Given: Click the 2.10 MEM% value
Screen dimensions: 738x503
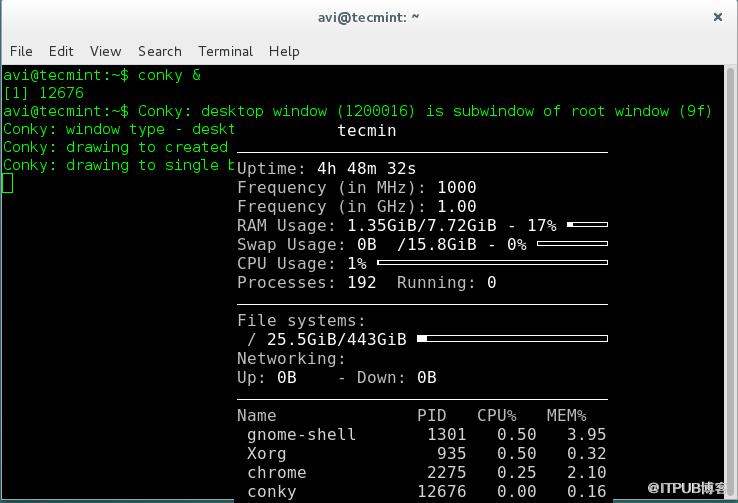Looking at the screenshot, I should pyautogui.click(x=586, y=472).
